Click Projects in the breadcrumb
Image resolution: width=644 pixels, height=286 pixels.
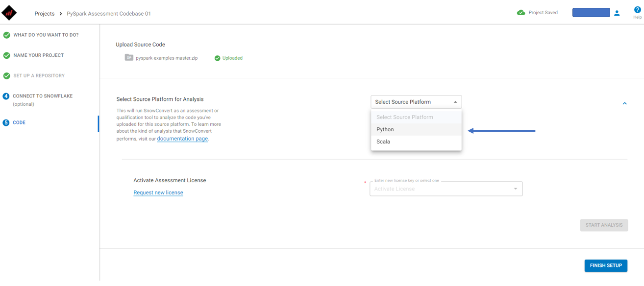point(45,14)
